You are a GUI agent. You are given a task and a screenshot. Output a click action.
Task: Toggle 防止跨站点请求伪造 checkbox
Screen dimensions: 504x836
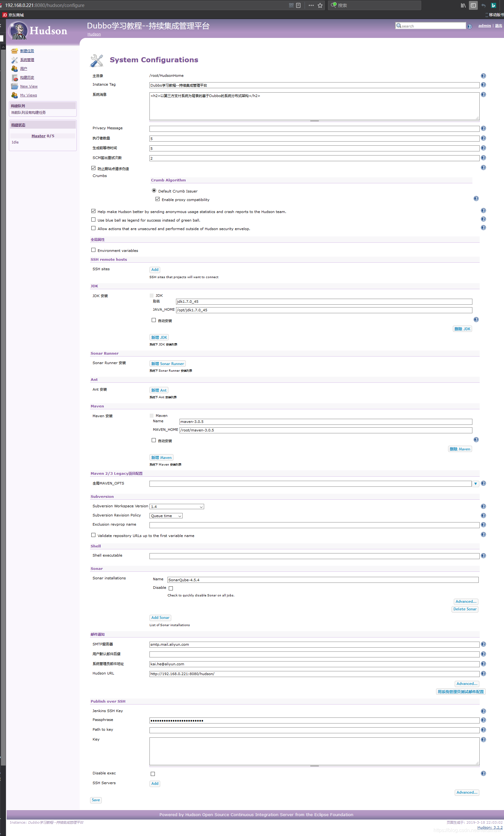coord(93,168)
